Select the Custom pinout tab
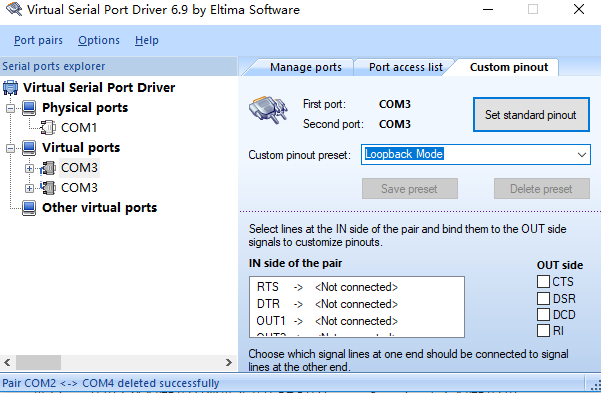This screenshot has height=393, width=601. tap(509, 67)
